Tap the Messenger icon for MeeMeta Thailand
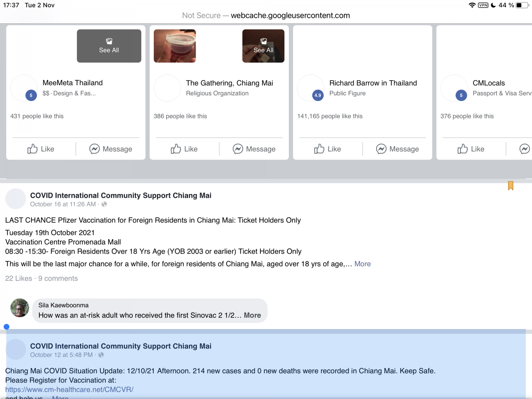 point(95,149)
